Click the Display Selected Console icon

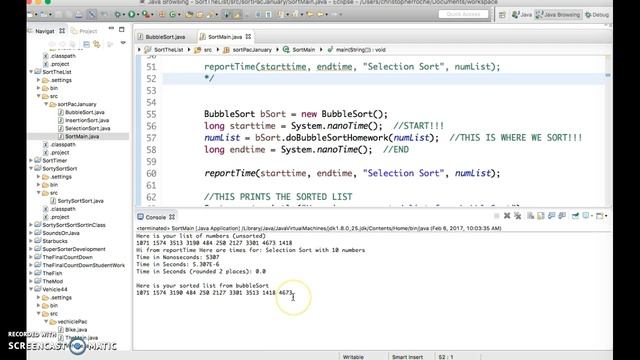(586, 216)
